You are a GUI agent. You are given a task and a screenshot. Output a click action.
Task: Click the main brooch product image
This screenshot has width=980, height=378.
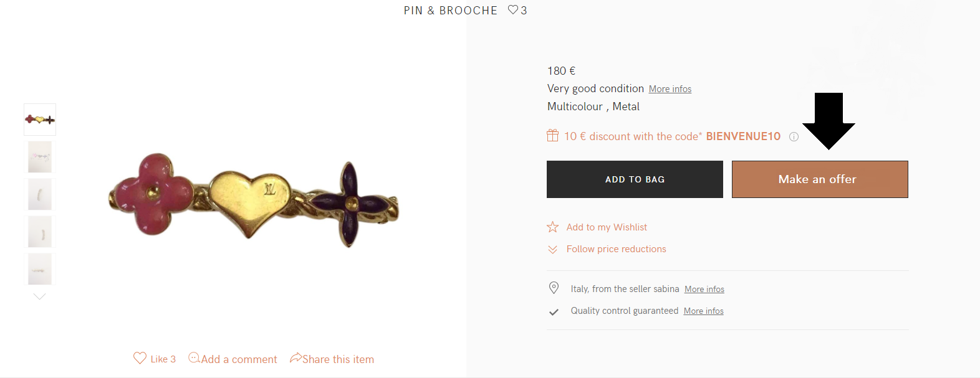254,199
